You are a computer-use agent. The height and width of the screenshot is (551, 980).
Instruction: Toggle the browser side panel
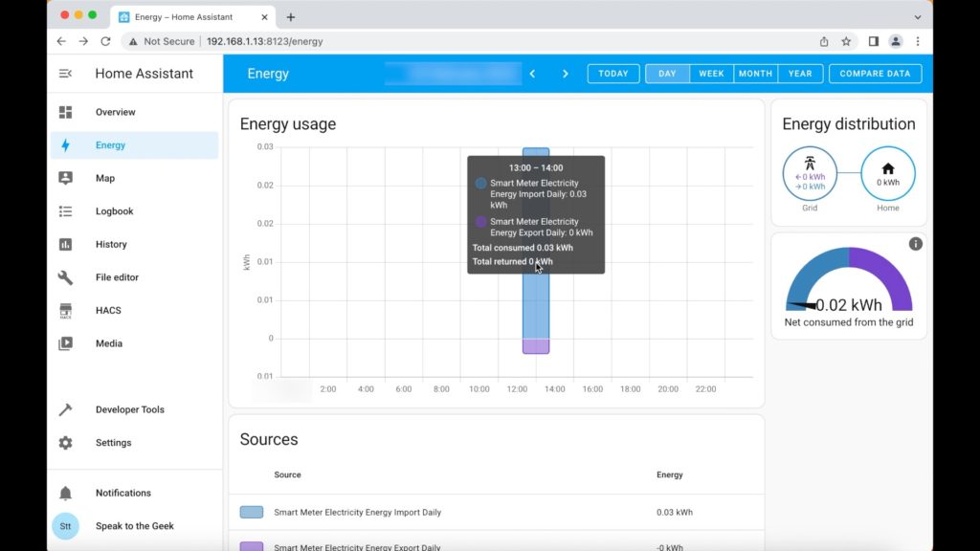874,41
